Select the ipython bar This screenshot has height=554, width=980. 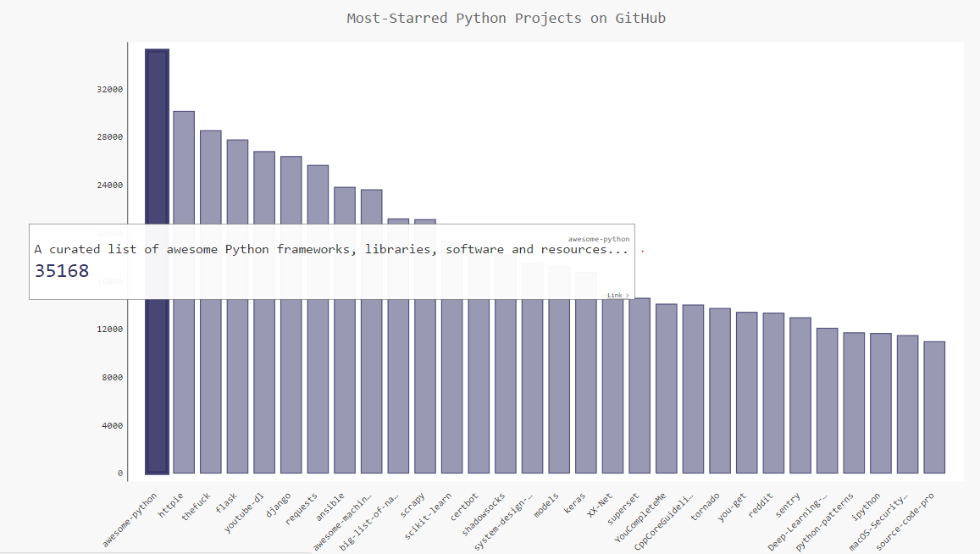881,403
